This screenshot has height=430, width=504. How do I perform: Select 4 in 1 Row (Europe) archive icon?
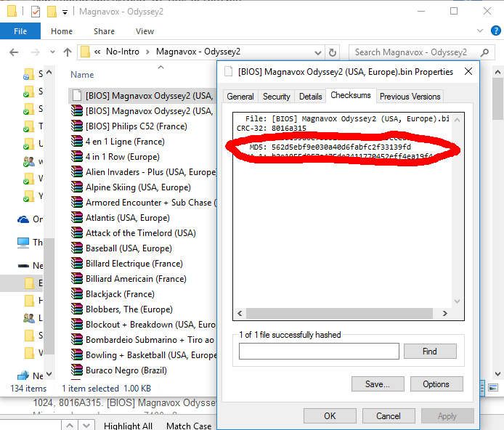click(x=77, y=156)
